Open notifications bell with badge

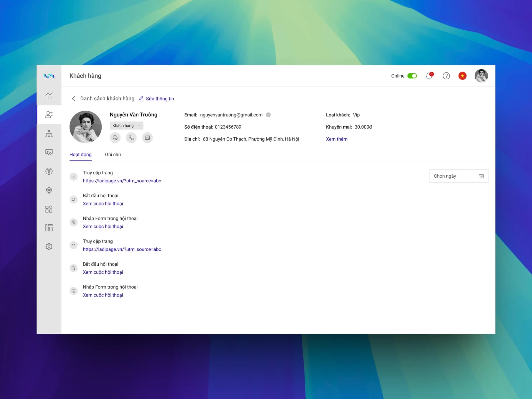pyautogui.click(x=429, y=76)
